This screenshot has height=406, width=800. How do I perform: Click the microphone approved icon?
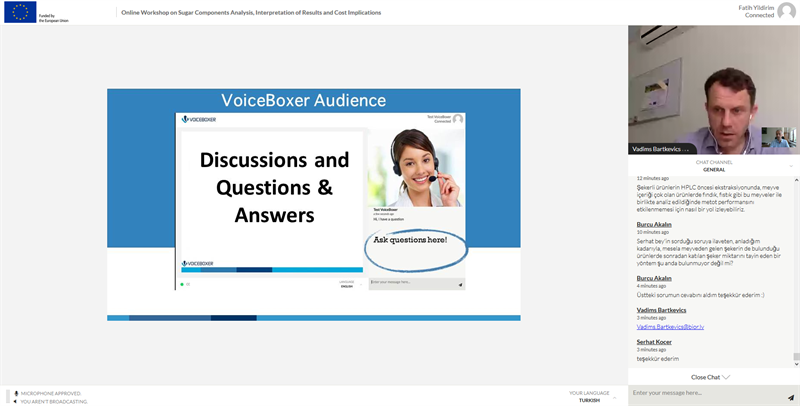pos(14,393)
